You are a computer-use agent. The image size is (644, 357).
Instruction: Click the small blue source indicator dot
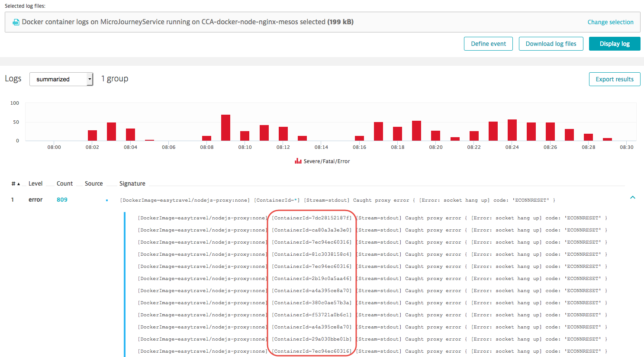[x=107, y=200]
